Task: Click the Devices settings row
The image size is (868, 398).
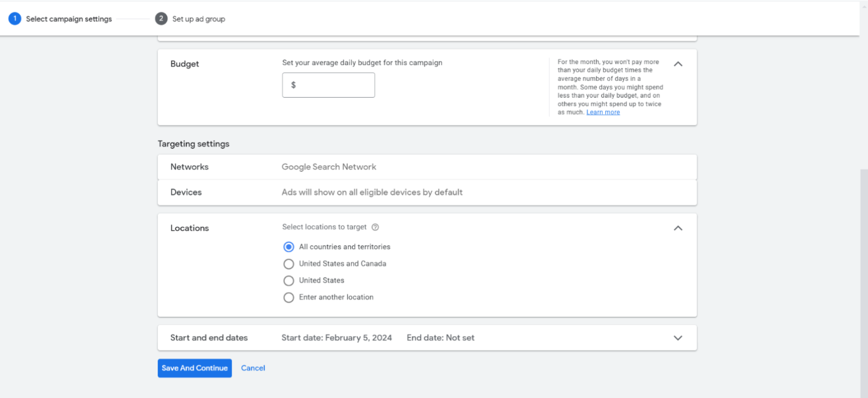Action: [427, 192]
